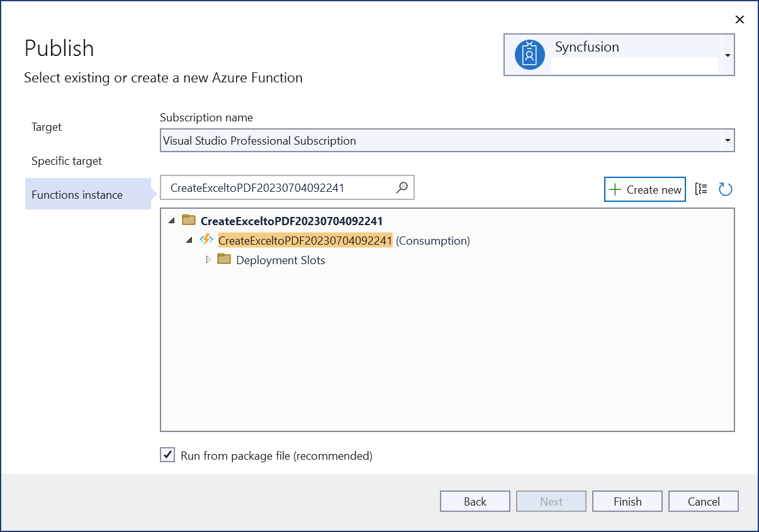Close the Publish dialog

coord(739,19)
